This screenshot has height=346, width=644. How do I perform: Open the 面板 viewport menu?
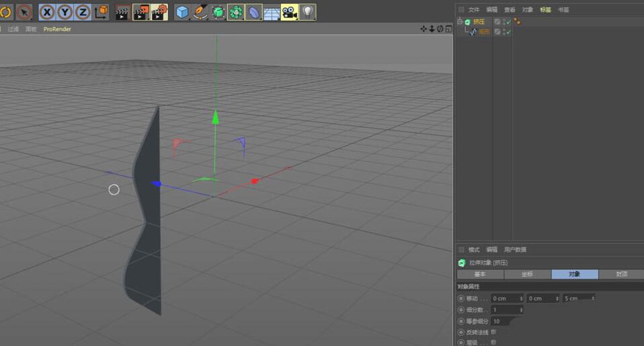point(31,29)
